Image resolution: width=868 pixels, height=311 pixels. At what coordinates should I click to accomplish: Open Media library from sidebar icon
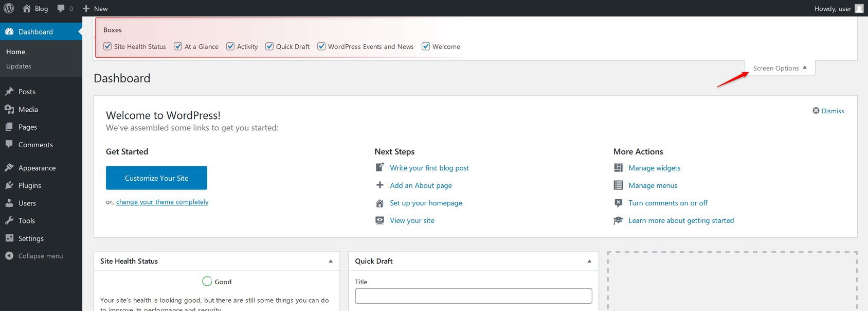tap(9, 109)
